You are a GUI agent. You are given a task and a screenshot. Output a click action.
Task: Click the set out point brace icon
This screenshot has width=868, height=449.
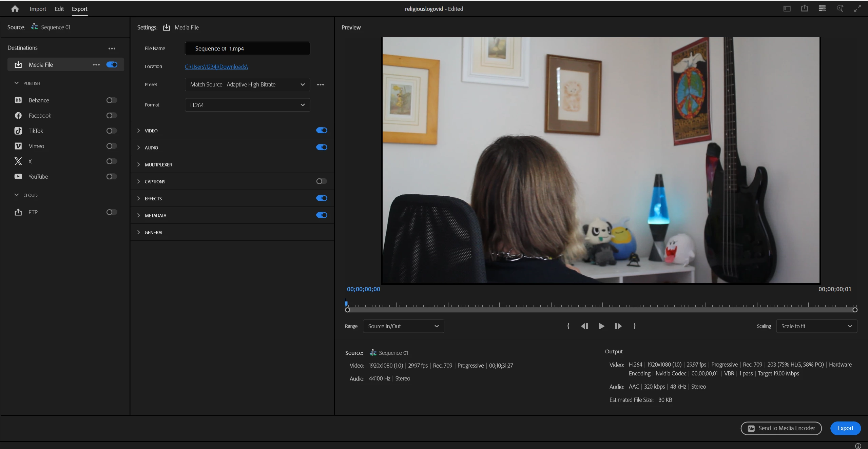(634, 326)
